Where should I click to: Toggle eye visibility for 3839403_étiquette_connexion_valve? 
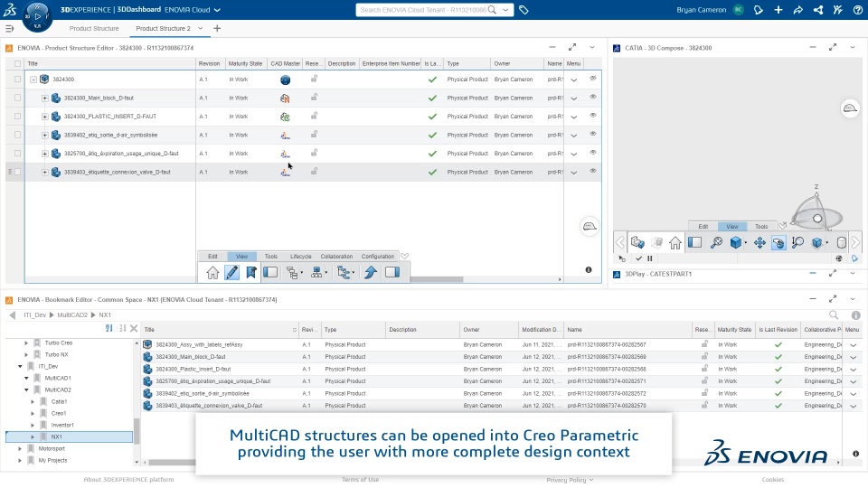(593, 171)
